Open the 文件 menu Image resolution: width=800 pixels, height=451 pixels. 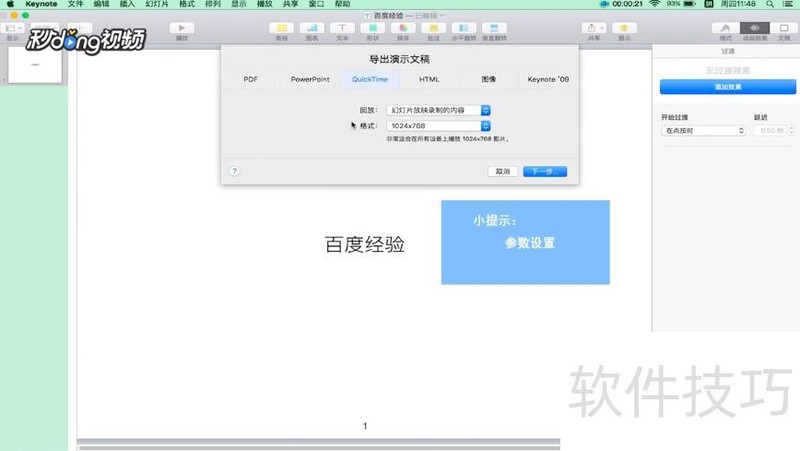(x=76, y=4)
